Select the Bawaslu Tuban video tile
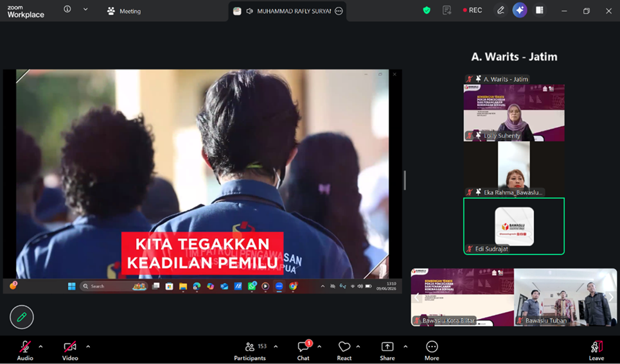This screenshot has height=364, width=620. [565, 297]
